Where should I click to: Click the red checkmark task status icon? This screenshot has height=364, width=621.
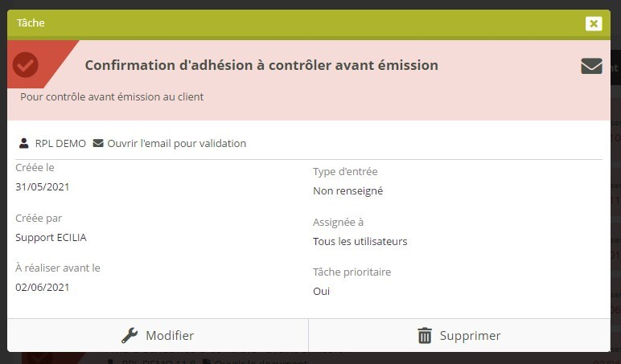pyautogui.click(x=26, y=65)
